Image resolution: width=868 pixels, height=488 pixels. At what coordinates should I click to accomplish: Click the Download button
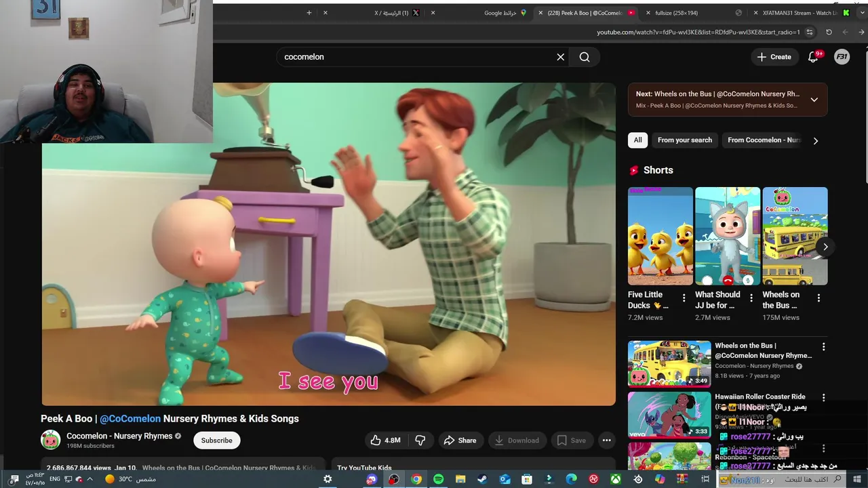(517, 441)
